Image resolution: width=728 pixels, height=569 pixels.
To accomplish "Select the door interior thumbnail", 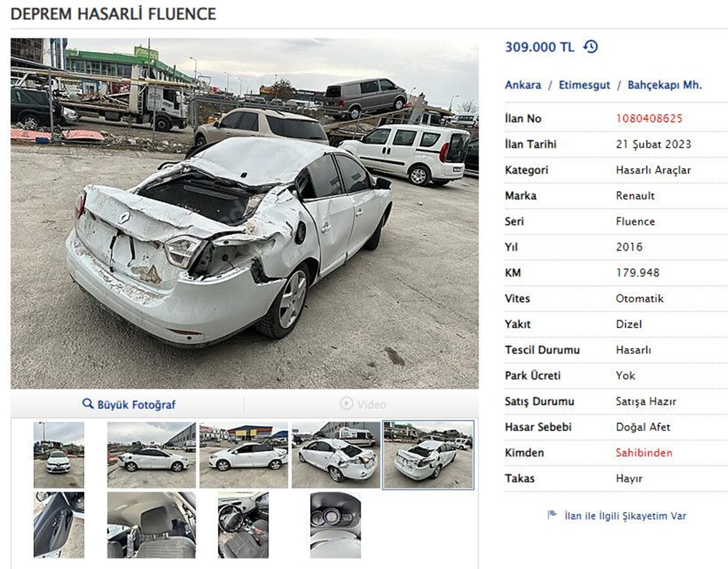I will [59, 525].
